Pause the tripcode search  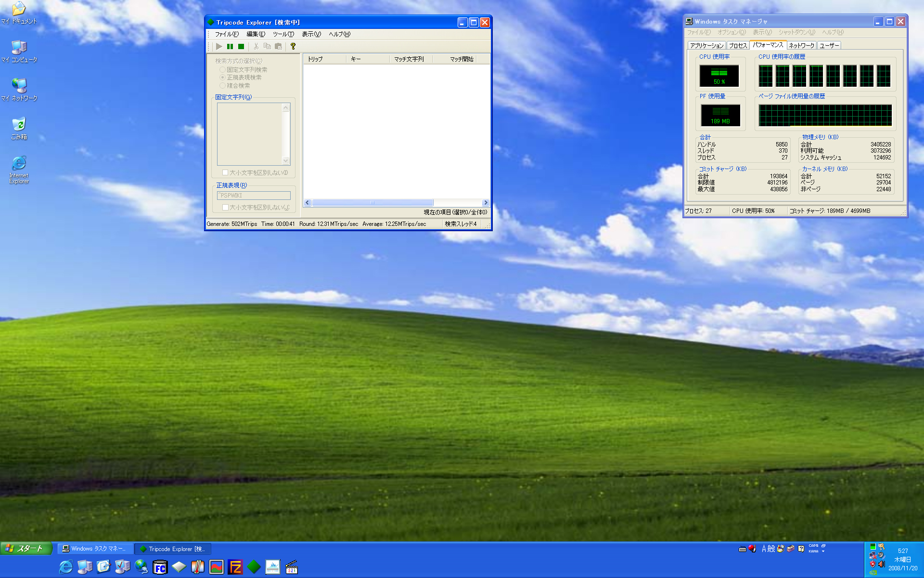point(230,47)
